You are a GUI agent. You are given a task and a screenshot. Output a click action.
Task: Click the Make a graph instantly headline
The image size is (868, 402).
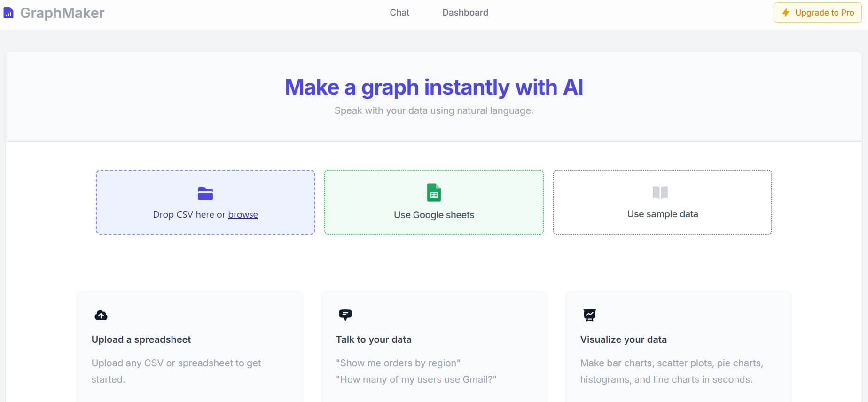(x=434, y=87)
